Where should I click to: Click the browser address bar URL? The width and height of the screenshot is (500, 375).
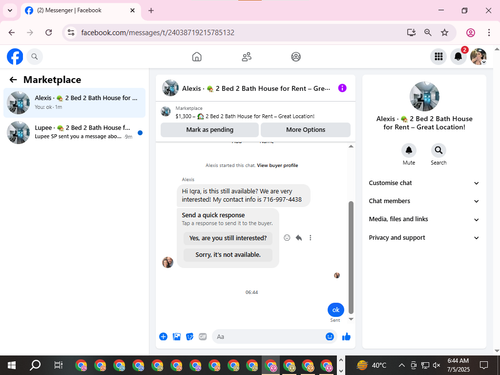[158, 33]
